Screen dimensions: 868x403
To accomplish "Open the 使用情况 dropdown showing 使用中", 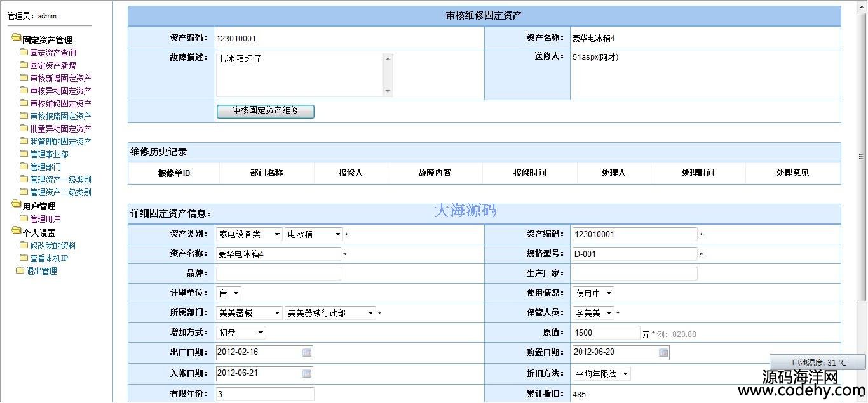I will tap(593, 293).
